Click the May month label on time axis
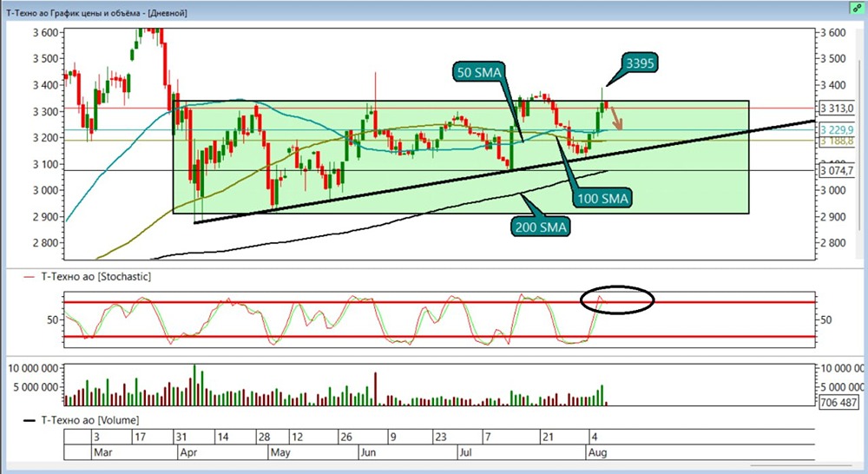 (280, 452)
